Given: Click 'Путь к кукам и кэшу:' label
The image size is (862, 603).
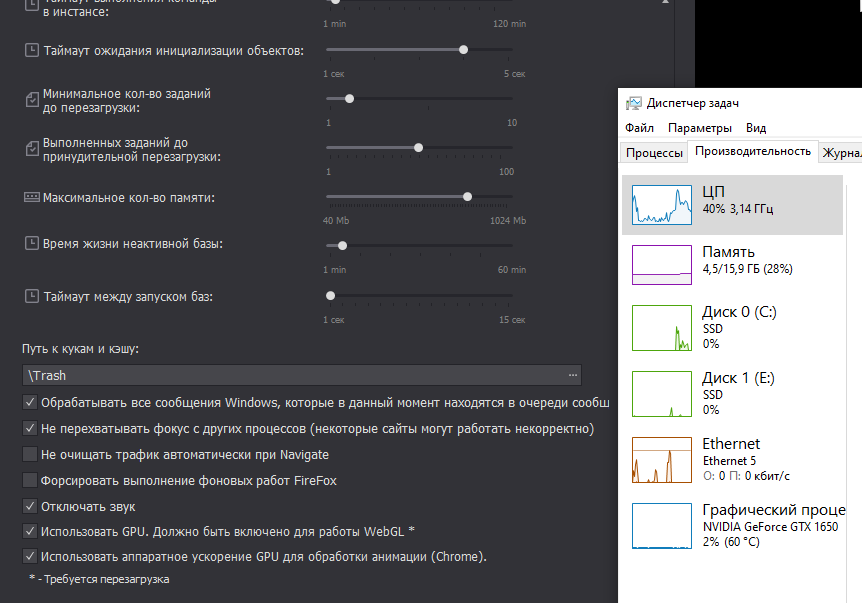Looking at the screenshot, I should [x=80, y=349].
